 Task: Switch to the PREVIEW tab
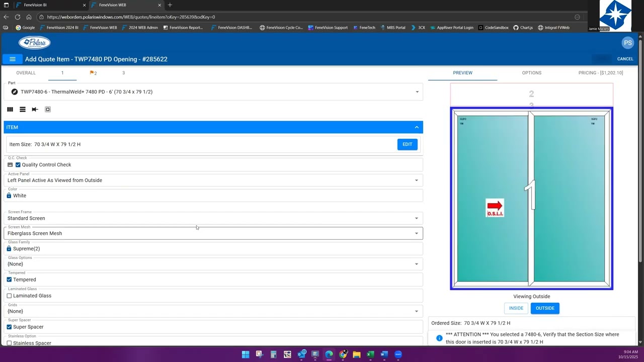point(462,73)
